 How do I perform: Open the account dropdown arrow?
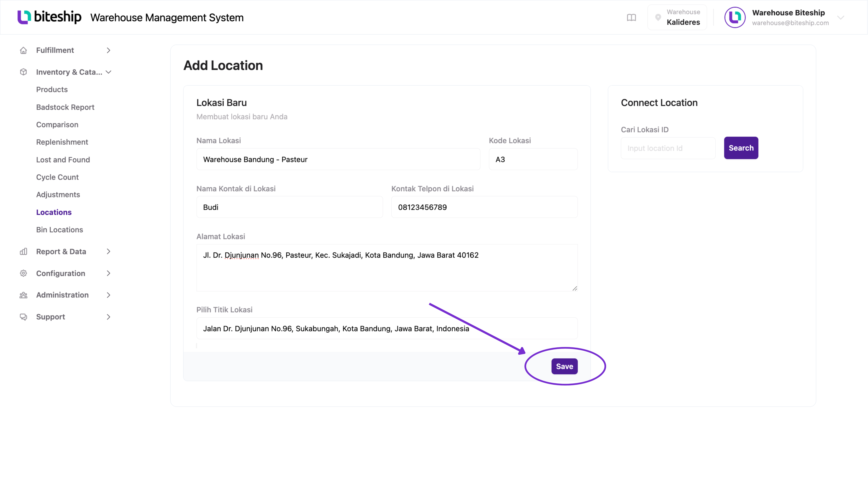[x=841, y=18]
